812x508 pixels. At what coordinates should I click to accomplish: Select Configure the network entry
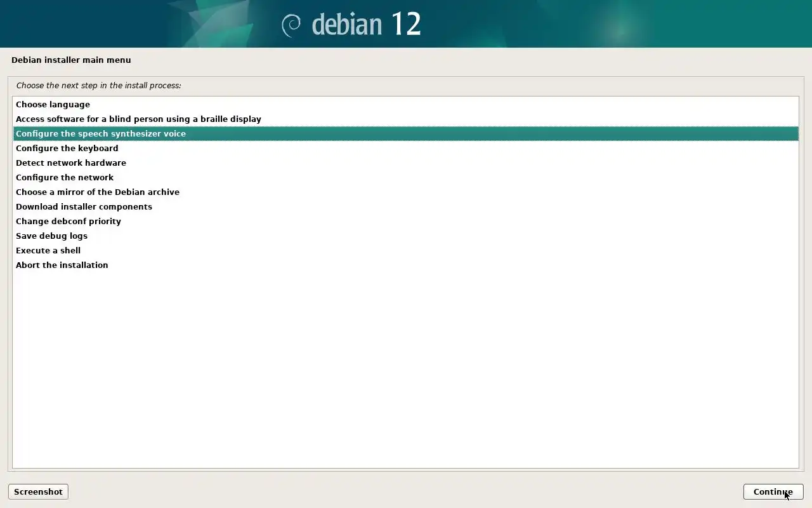(x=405, y=177)
